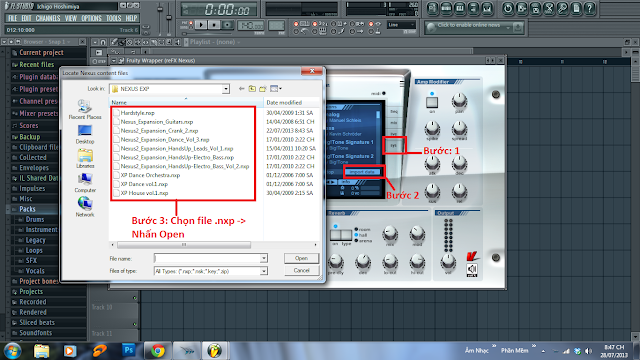Image resolution: width=640 pixels, height=360 pixels.
Task: Toggle the Amp Modifier on button
Action: [x=432, y=102]
